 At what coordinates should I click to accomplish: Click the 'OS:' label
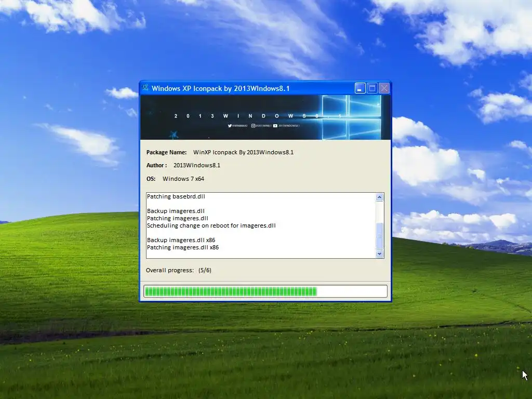(x=151, y=179)
